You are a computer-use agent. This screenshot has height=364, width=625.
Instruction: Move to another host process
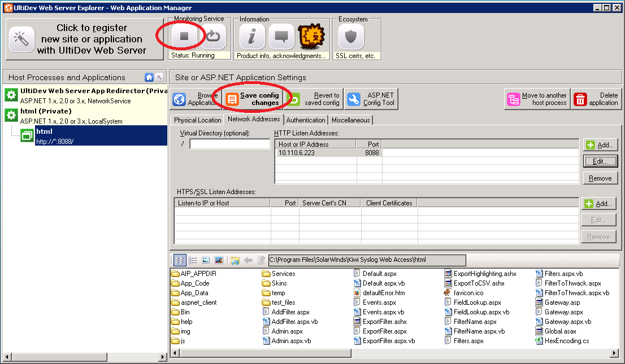pyautogui.click(x=537, y=99)
